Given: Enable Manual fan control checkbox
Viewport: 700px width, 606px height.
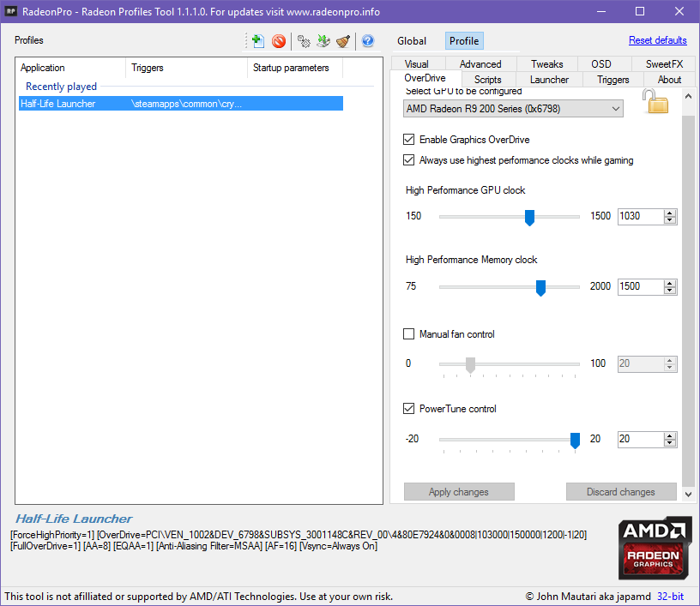Looking at the screenshot, I should click(x=408, y=334).
